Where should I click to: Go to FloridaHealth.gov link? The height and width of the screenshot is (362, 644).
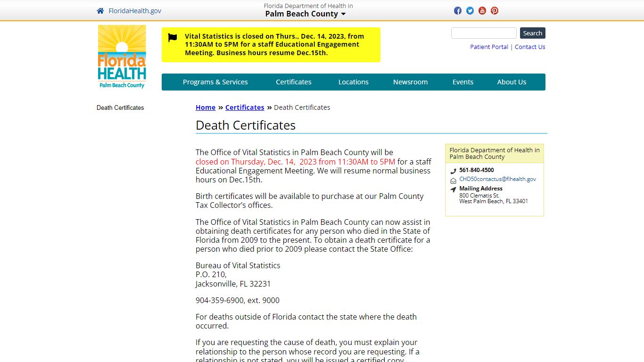135,11
